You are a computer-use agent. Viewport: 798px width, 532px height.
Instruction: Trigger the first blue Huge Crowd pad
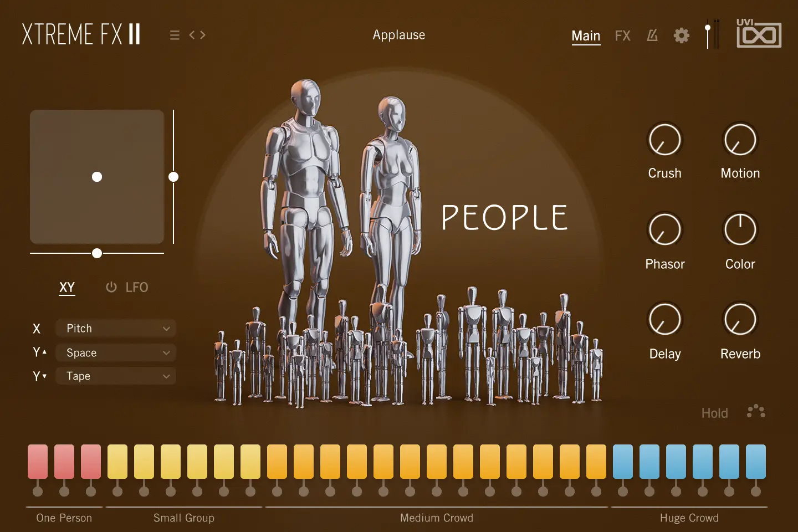(623, 461)
